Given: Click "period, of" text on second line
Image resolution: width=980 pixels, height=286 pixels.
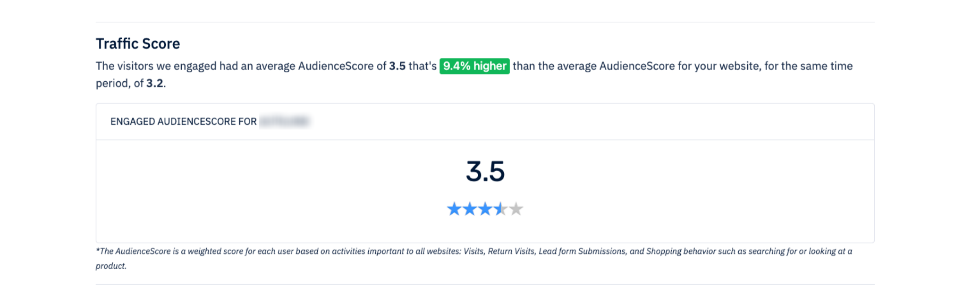Looking at the screenshot, I should coord(119,83).
